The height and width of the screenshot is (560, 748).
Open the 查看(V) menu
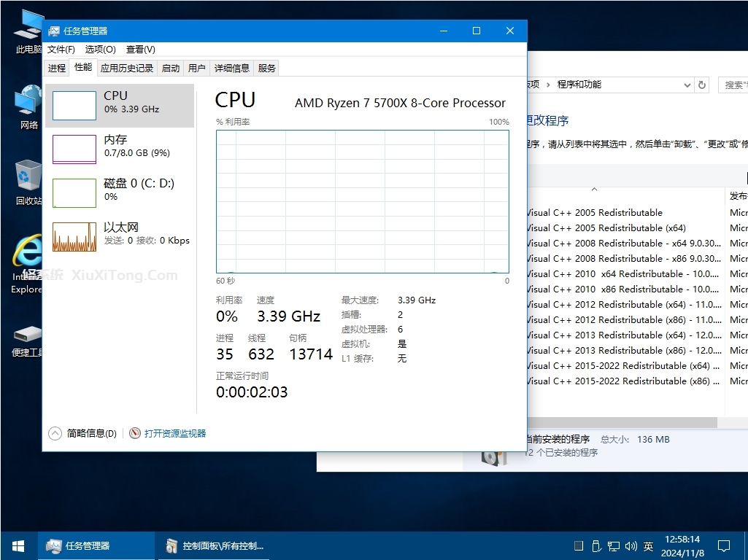140,50
